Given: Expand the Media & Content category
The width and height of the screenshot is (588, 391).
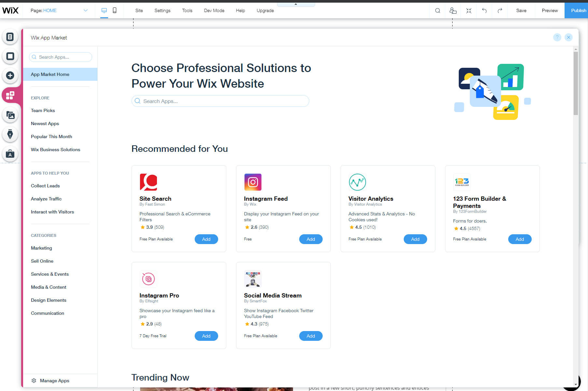Looking at the screenshot, I should point(49,287).
